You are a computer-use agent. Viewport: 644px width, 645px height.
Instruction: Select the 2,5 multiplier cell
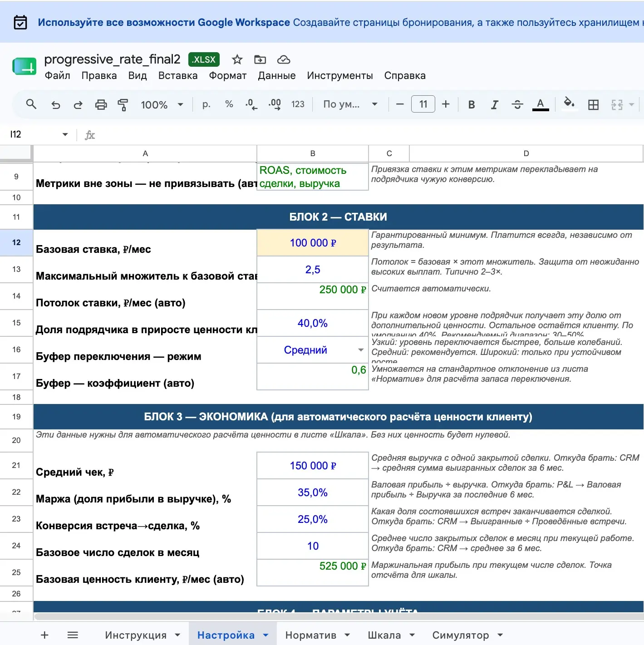313,270
